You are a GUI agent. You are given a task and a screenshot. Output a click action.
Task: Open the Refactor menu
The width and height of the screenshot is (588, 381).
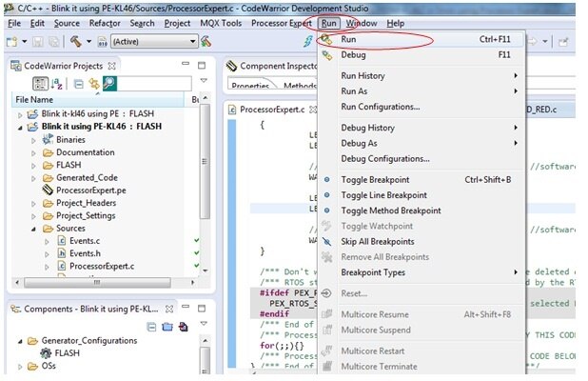coord(105,23)
